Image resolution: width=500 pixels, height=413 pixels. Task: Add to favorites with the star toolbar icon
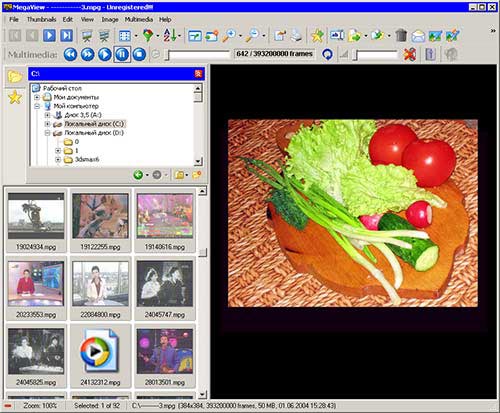click(x=317, y=35)
